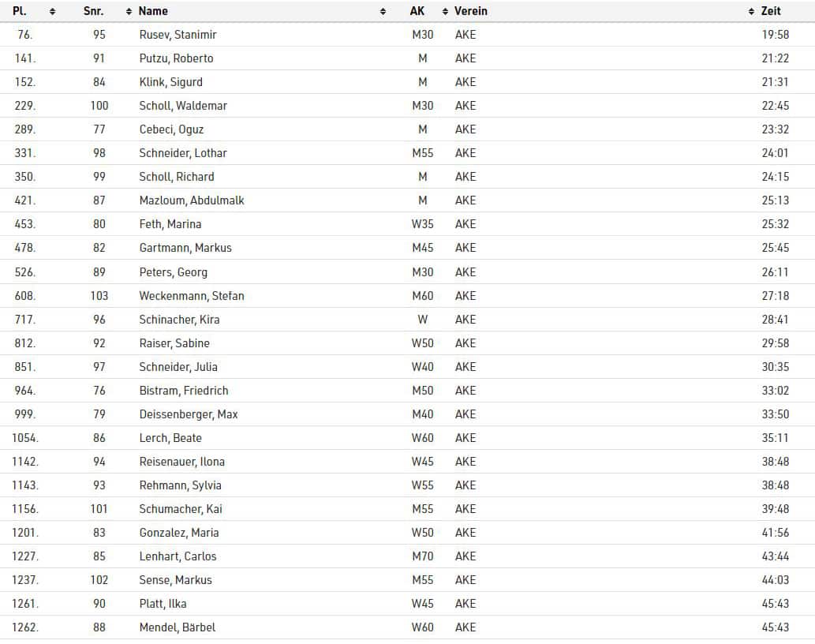The height and width of the screenshot is (644, 815).
Task: Click the AK column header label
Action: click(x=417, y=11)
